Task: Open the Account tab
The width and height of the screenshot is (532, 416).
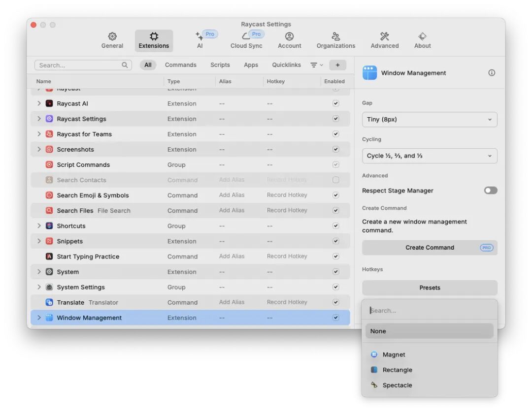Action: tap(290, 41)
